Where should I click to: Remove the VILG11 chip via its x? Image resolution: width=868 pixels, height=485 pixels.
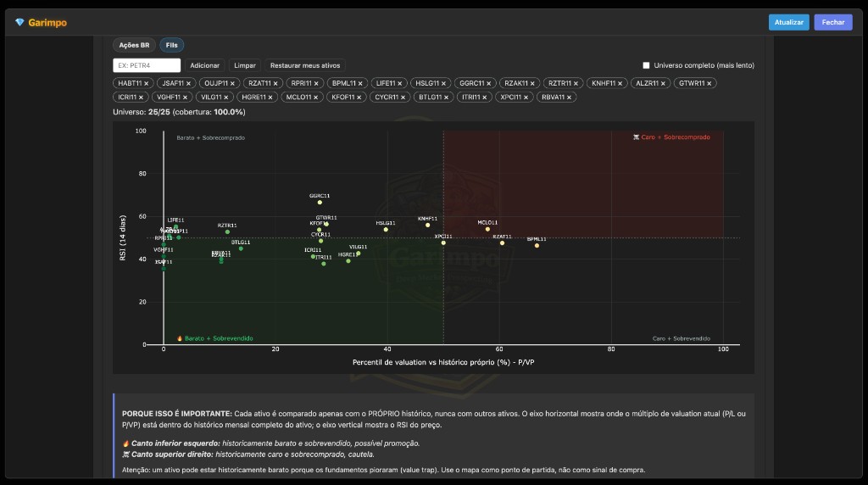(225, 98)
